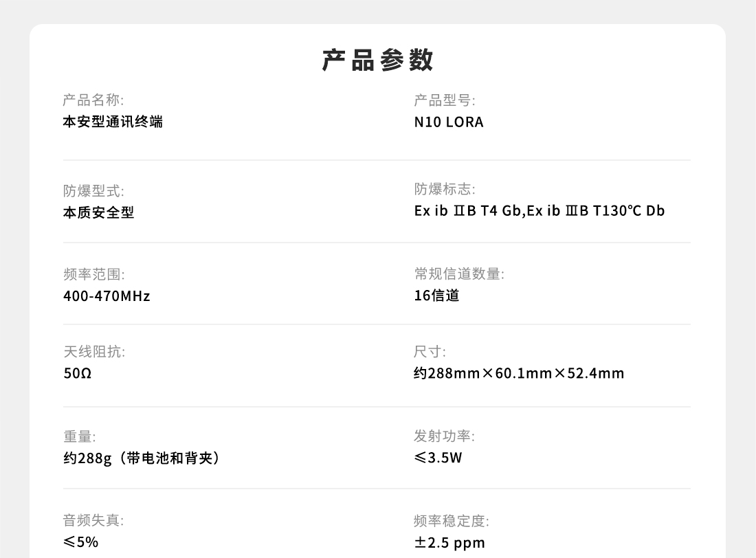The width and height of the screenshot is (756, 558).
Task: Click the 50Ω impedance value
Action: click(78, 373)
